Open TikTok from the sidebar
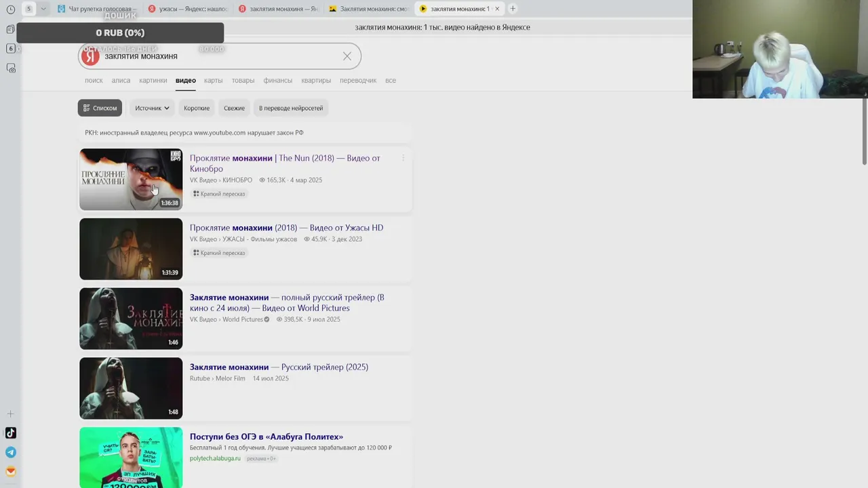Viewport: 868px width, 488px height. [x=10, y=433]
